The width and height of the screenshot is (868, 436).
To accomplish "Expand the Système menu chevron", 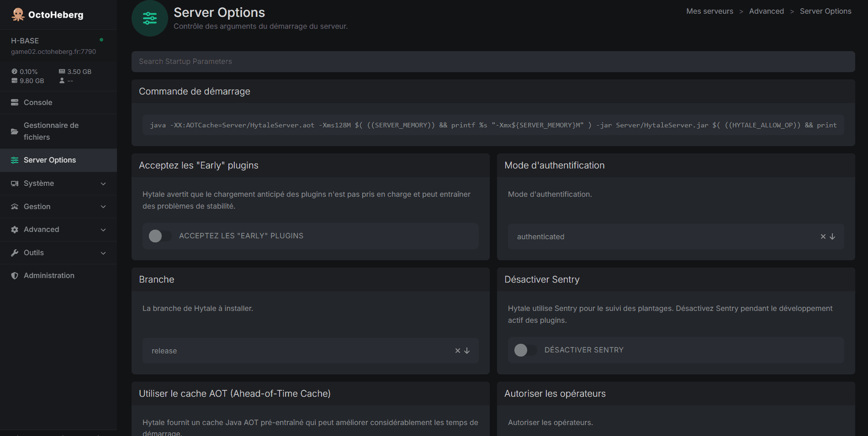I will pyautogui.click(x=103, y=184).
